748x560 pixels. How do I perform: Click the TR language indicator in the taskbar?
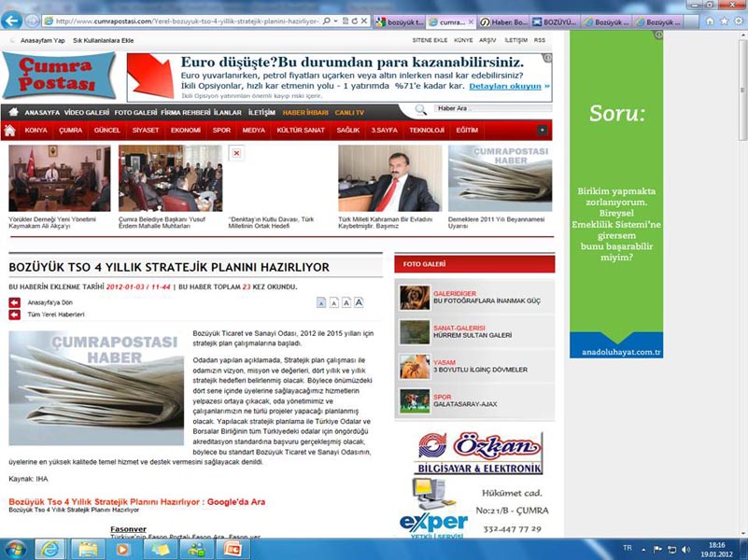[x=628, y=549]
